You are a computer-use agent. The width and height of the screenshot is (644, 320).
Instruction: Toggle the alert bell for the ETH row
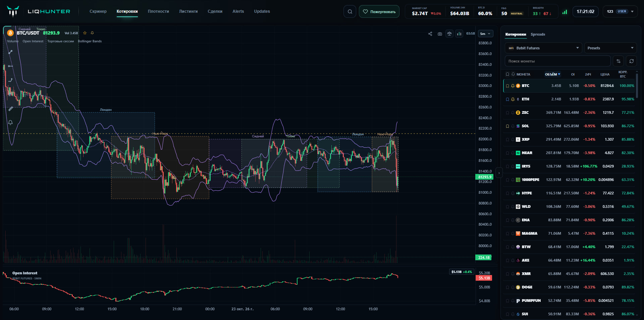click(513, 99)
